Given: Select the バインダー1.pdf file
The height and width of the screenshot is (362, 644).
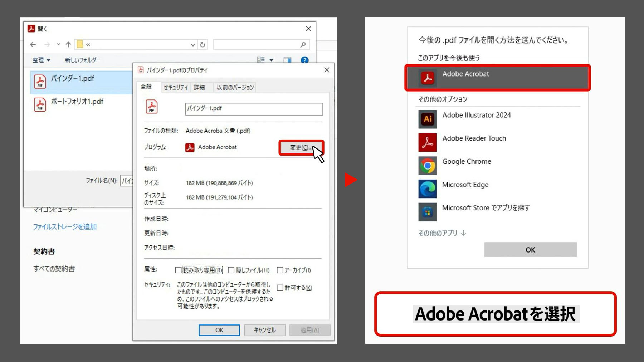Looking at the screenshot, I should [x=82, y=82].
